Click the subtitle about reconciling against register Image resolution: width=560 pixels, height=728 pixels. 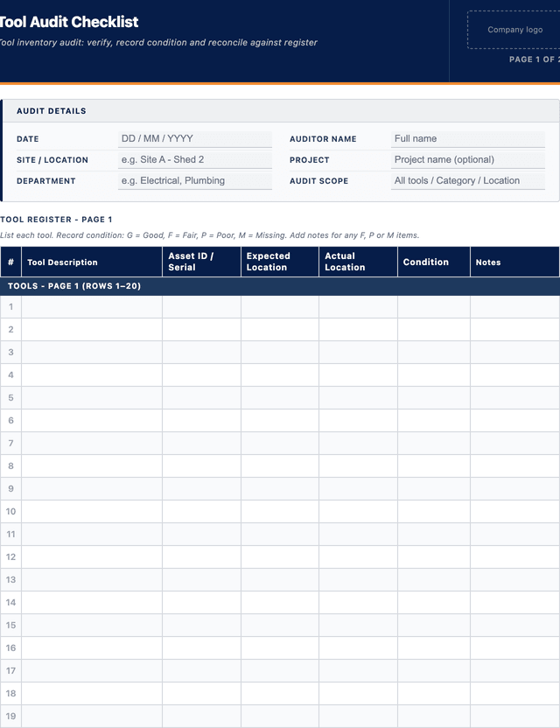[158, 43]
